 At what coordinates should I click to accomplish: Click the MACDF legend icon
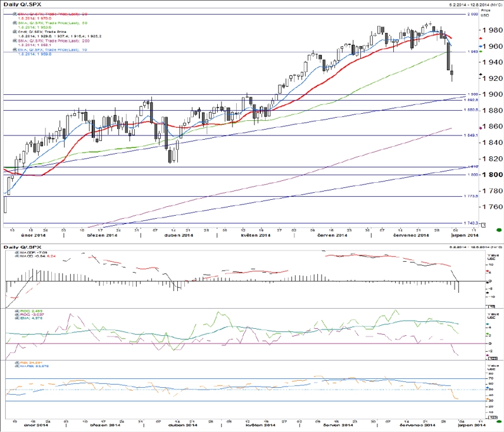pos(17,253)
